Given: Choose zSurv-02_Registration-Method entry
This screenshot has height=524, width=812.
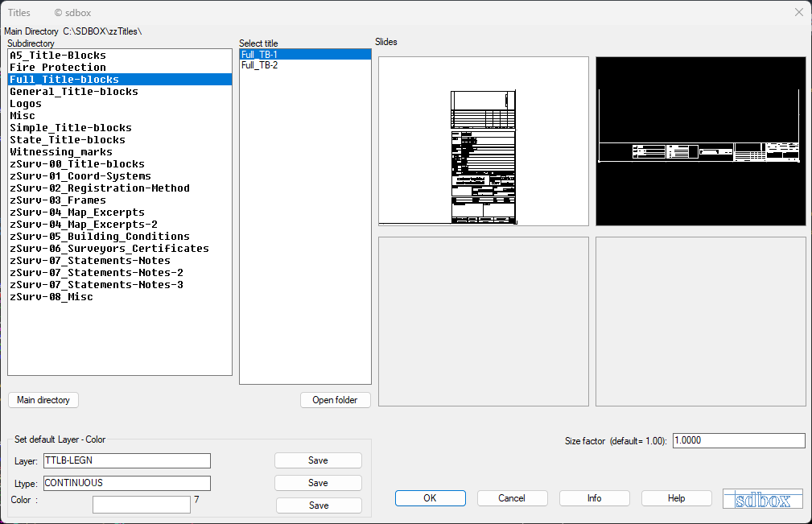Looking at the screenshot, I should 120,188.
